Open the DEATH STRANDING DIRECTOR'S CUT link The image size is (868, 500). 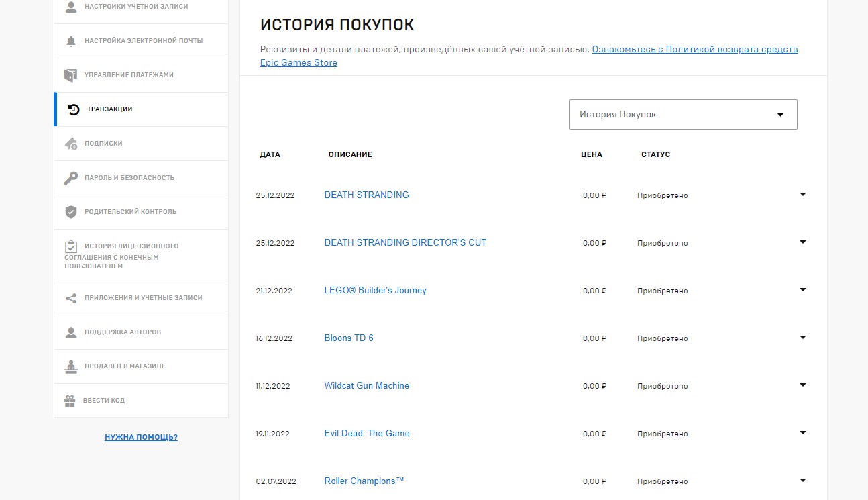click(405, 243)
